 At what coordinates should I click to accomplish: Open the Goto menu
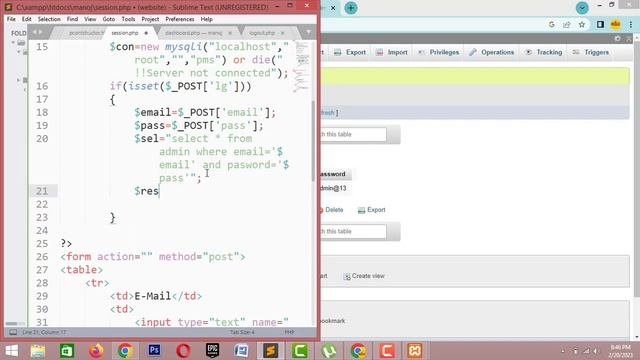(109, 19)
